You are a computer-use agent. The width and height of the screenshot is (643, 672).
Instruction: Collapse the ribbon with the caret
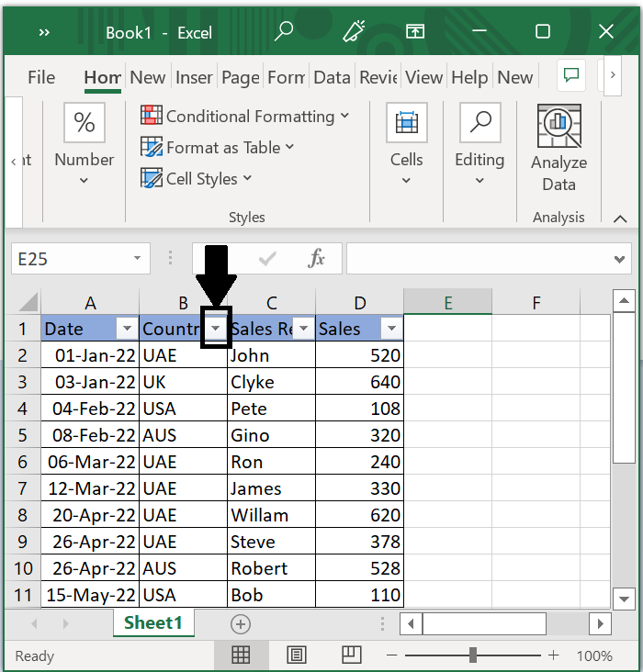click(620, 219)
